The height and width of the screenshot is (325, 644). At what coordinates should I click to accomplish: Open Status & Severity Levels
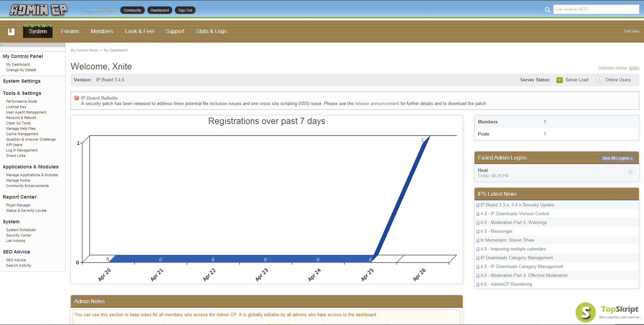pyautogui.click(x=26, y=210)
